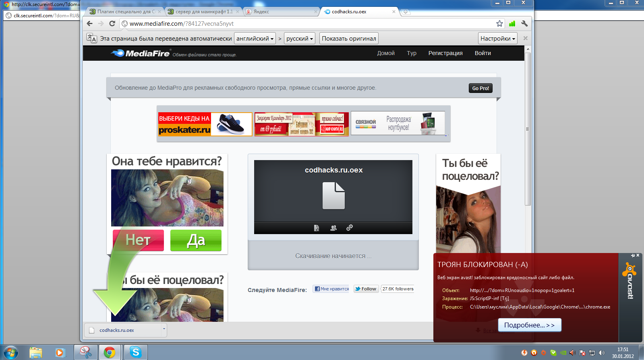Click the Календарь 2012 ad banner

302,124
